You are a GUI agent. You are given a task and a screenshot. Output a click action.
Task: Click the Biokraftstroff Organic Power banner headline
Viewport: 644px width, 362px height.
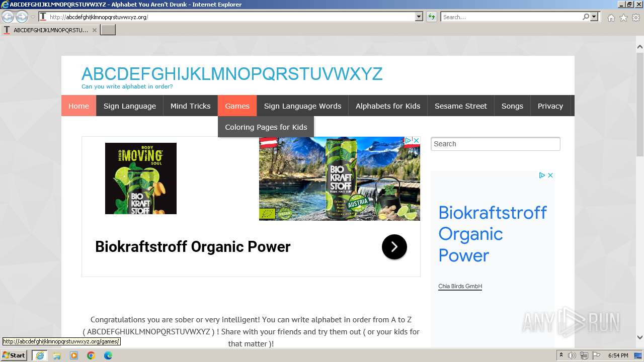click(193, 247)
